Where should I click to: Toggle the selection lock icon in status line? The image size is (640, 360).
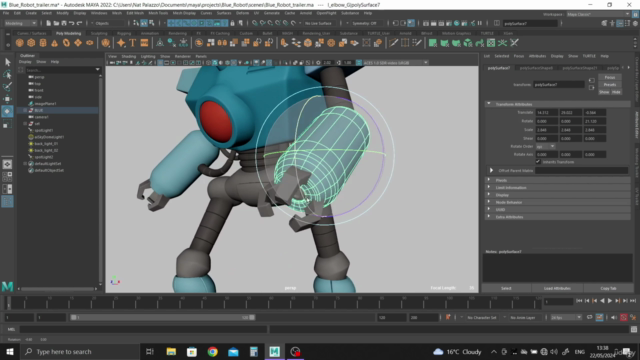pos(233,23)
